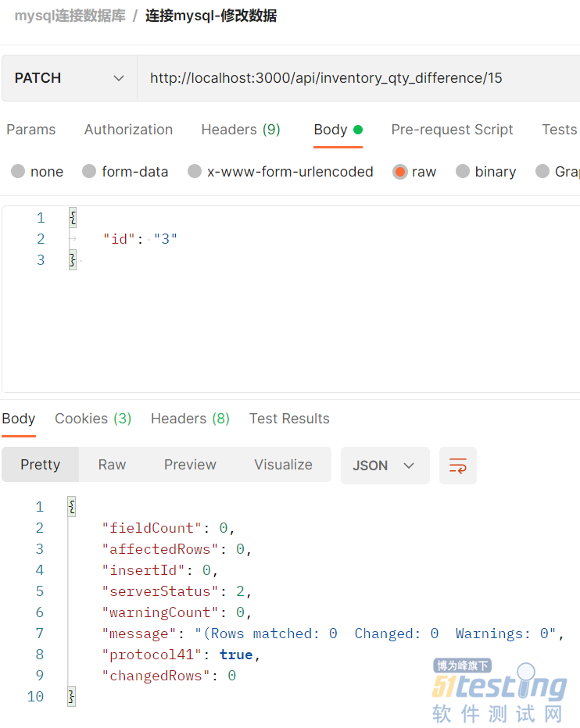Viewport: 580px width, 728px height.
Task: Switch response view to Raw
Action: pos(112,465)
